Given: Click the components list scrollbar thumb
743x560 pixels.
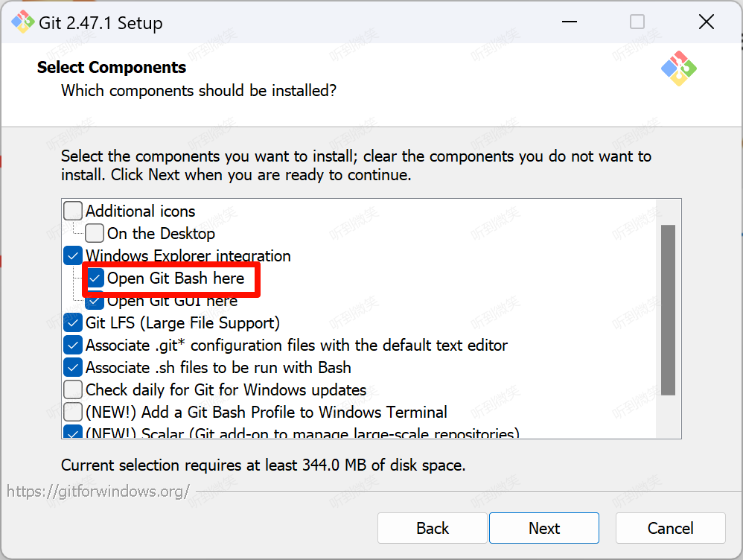Looking at the screenshot, I should (x=668, y=310).
